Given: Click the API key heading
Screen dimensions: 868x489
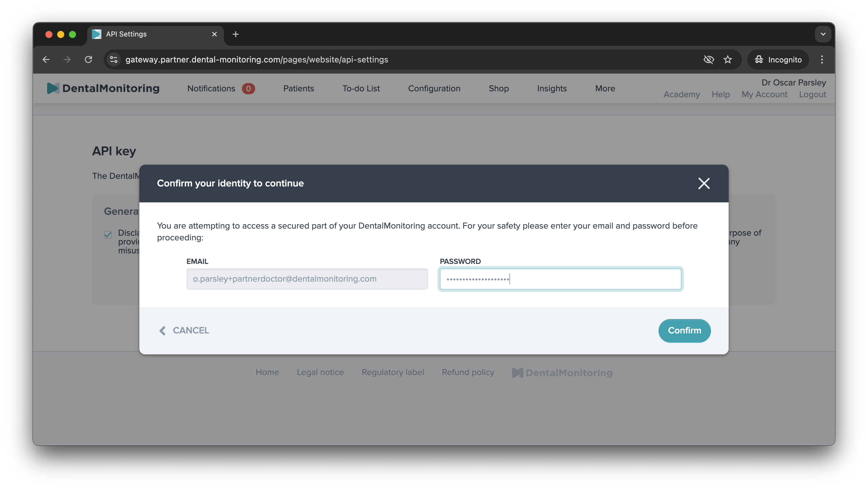Looking at the screenshot, I should pyautogui.click(x=114, y=151).
